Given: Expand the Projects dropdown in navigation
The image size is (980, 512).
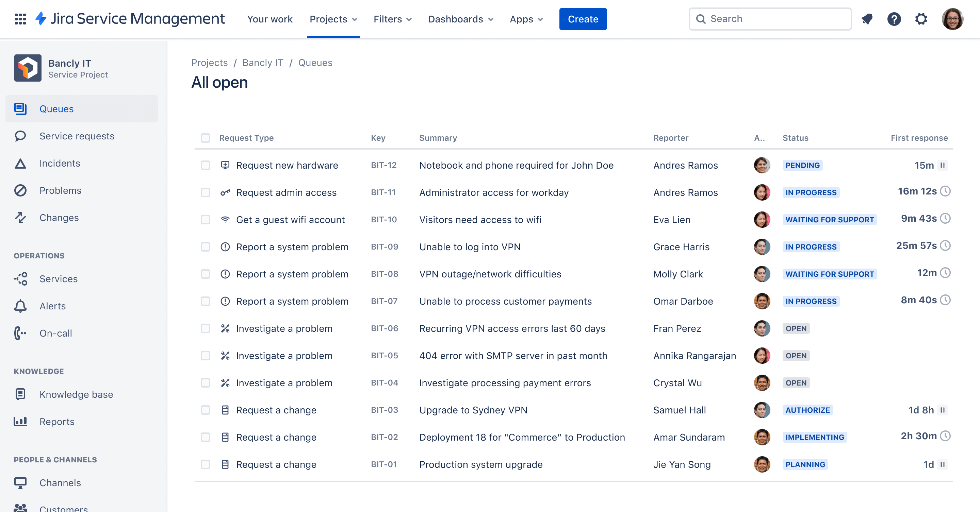Looking at the screenshot, I should 334,19.
